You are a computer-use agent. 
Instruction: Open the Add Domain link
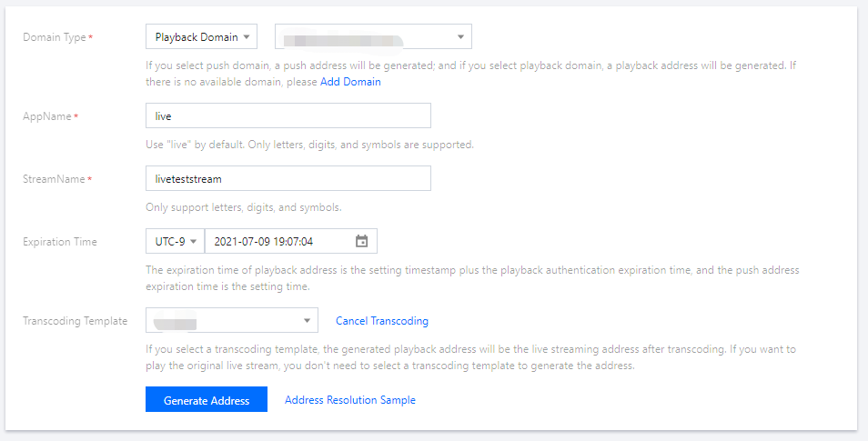pos(350,82)
